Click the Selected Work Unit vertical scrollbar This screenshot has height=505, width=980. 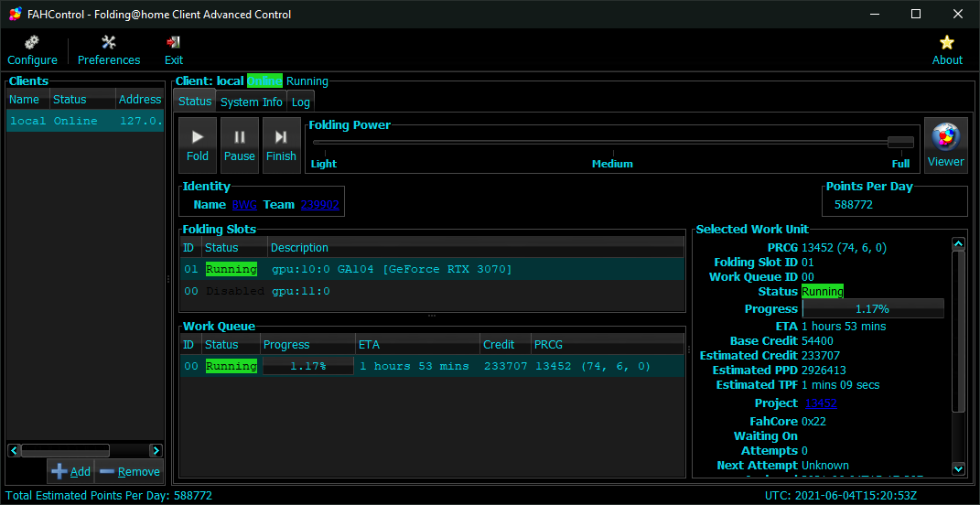coord(958,331)
